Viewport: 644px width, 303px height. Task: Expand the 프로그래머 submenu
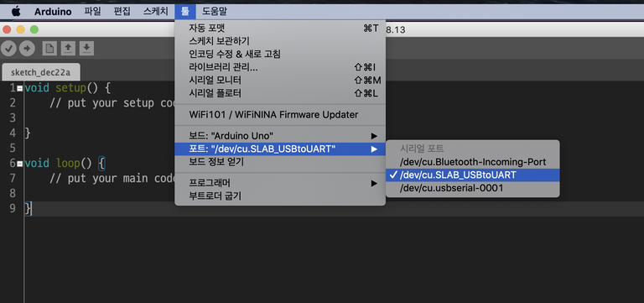(280, 183)
